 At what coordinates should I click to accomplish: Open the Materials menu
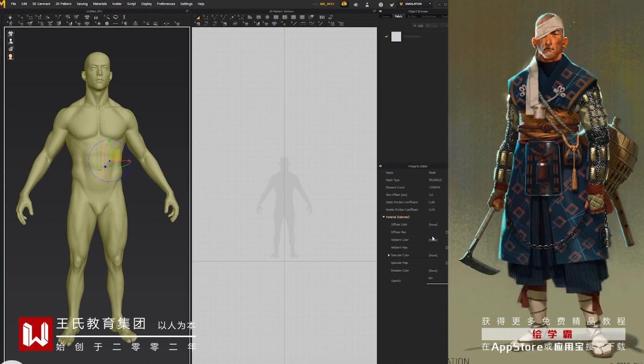pos(100,4)
